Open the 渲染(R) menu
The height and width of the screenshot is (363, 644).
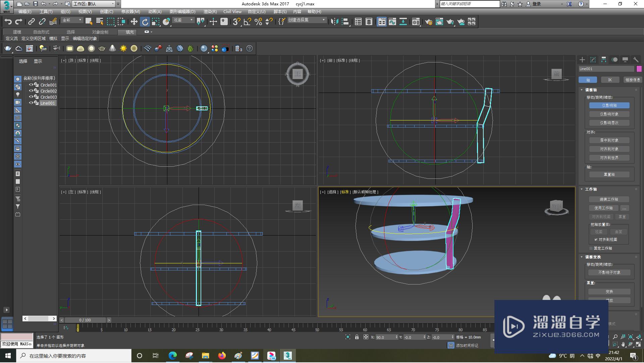tap(210, 12)
